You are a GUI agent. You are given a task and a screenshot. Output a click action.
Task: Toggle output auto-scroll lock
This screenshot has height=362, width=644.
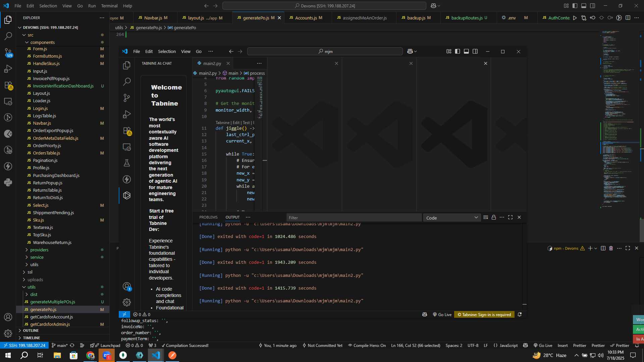[x=494, y=218]
